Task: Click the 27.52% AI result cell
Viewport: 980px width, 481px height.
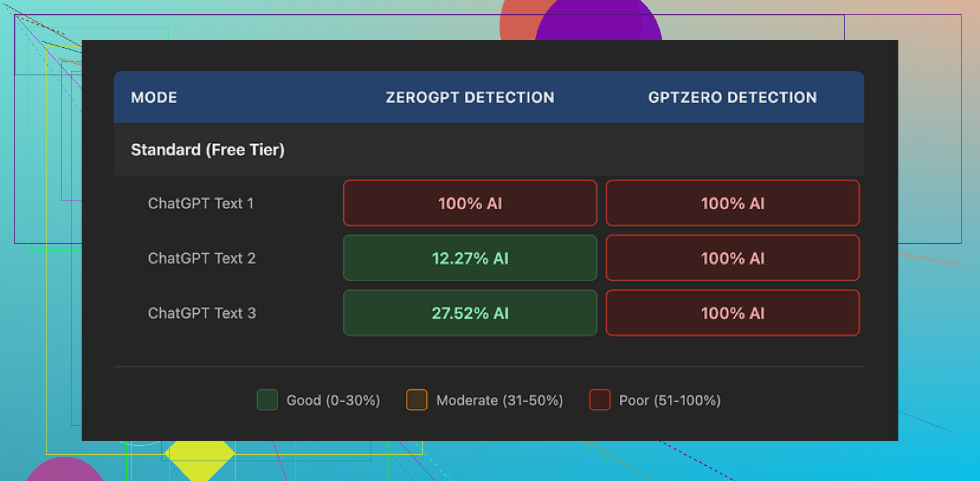Action: click(x=470, y=313)
